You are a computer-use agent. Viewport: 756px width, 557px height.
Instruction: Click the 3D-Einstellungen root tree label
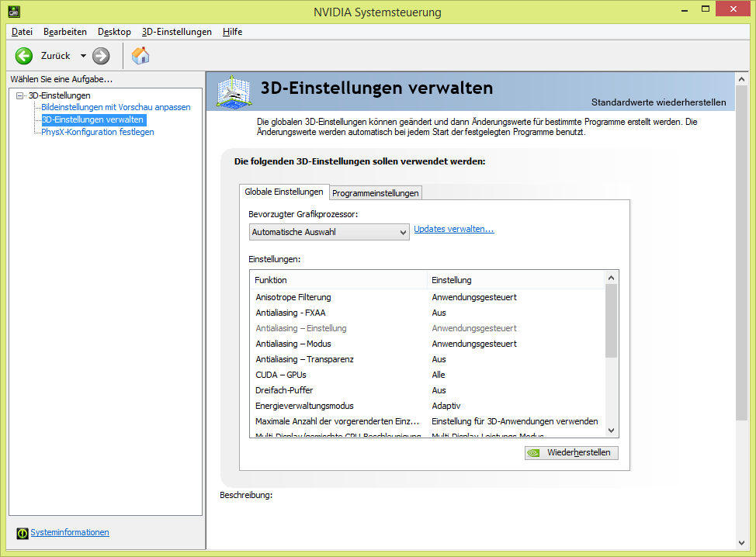59,95
